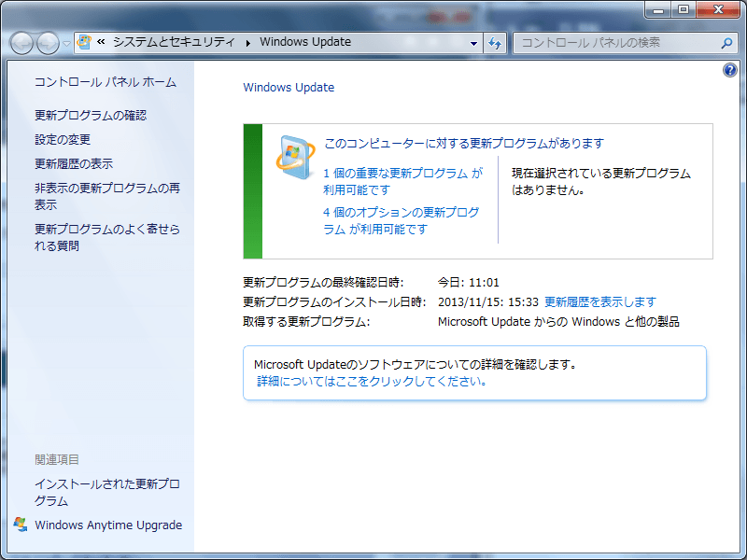Open インストールされた更新プログラム link
Viewport: 747px width, 560px height.
(107, 493)
